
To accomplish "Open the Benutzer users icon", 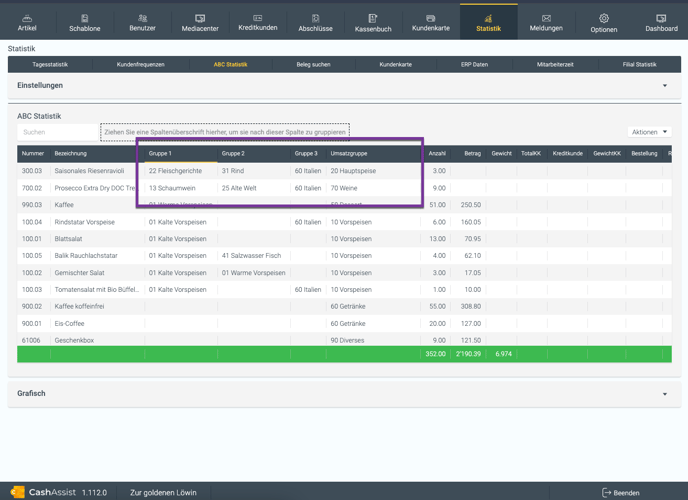I will coord(143,18).
